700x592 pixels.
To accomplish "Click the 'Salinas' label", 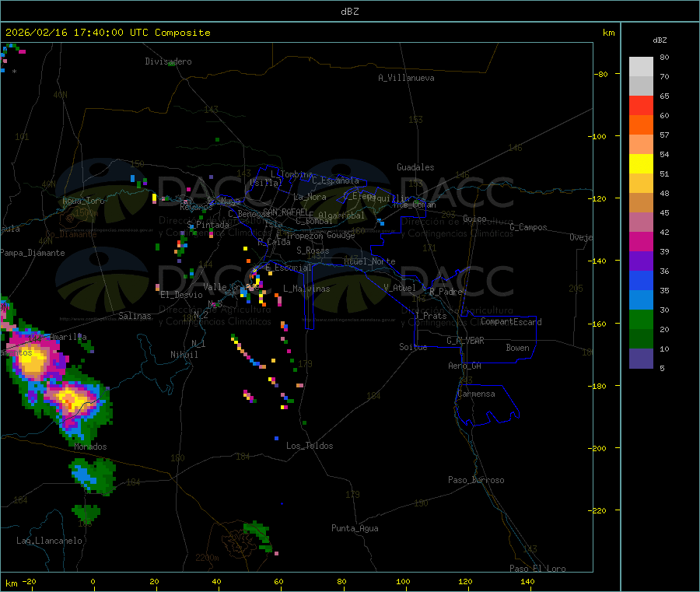I will (x=135, y=316).
